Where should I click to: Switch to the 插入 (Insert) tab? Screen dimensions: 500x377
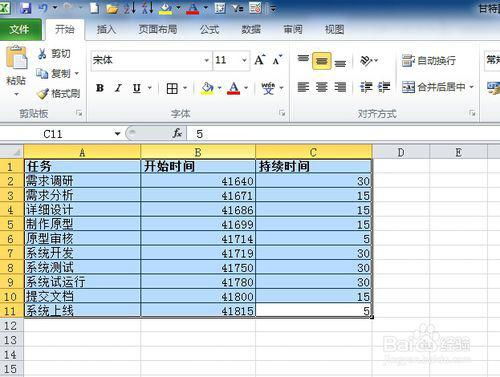(106, 30)
